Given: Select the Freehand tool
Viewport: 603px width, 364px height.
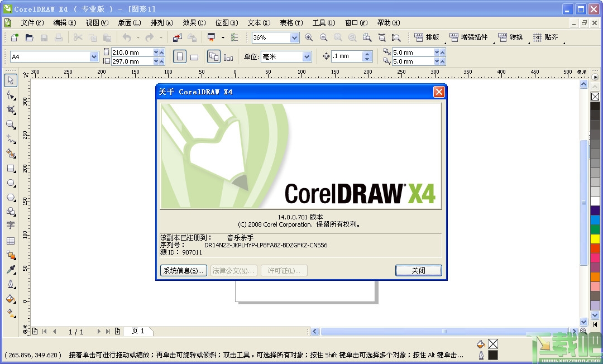Looking at the screenshot, I should pos(11,139).
